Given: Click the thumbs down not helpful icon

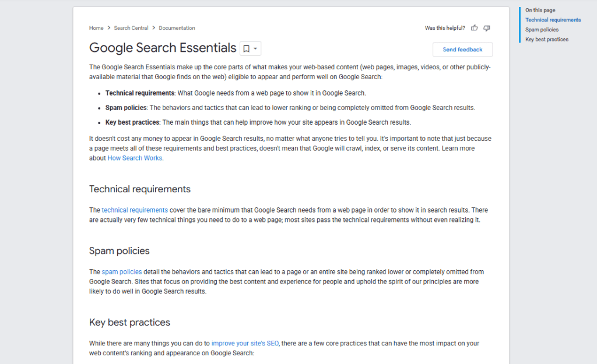Looking at the screenshot, I should click(x=487, y=28).
